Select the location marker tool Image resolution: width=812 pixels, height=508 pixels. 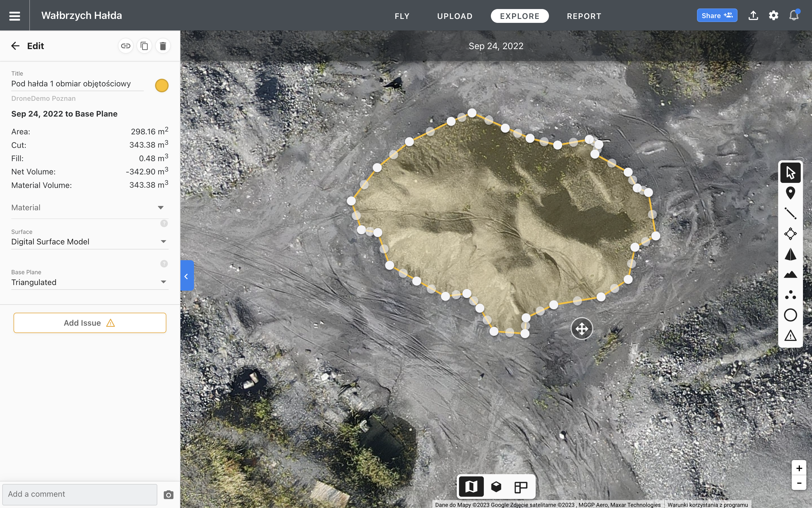click(790, 193)
